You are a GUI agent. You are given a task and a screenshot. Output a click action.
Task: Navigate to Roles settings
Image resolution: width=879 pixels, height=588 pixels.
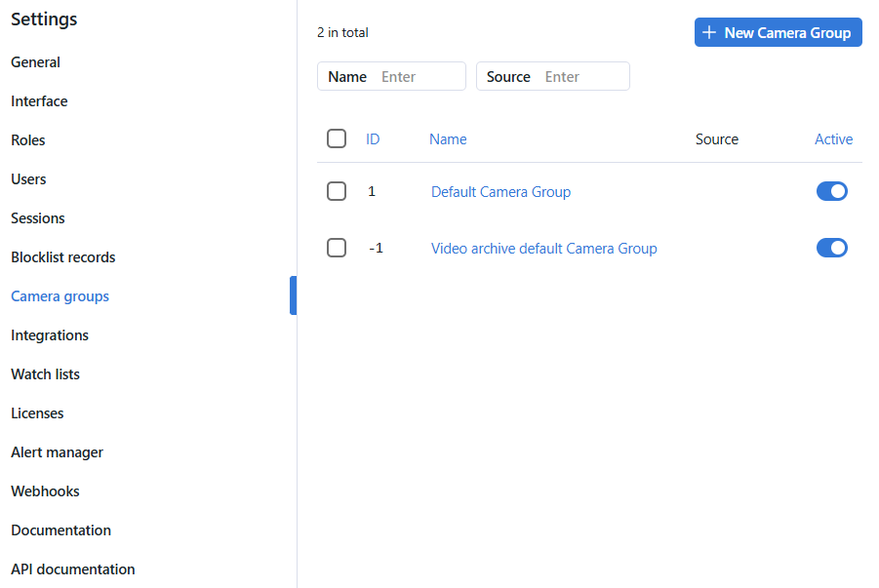click(28, 140)
